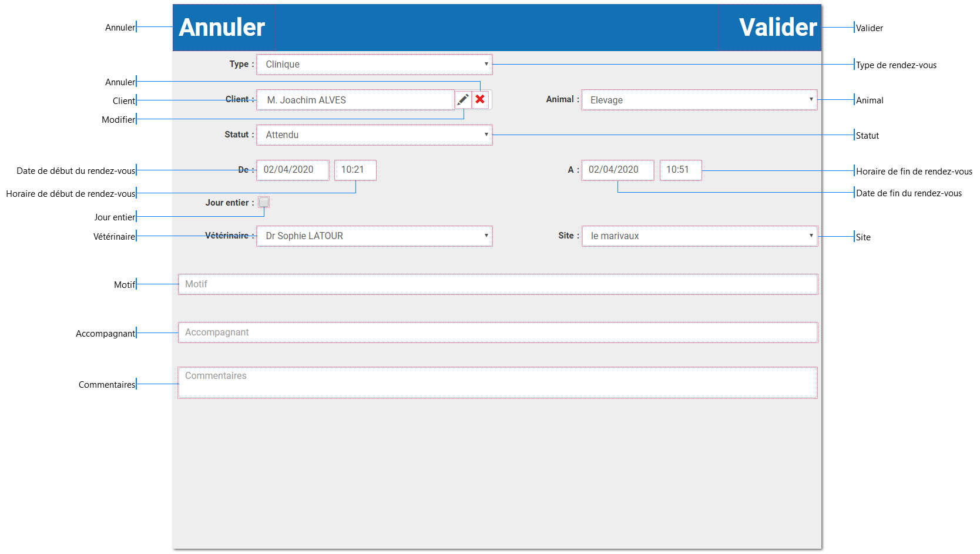Viewport: 980px width, 554px height.
Task: Click the start time field 10:21
Action: 355,170
